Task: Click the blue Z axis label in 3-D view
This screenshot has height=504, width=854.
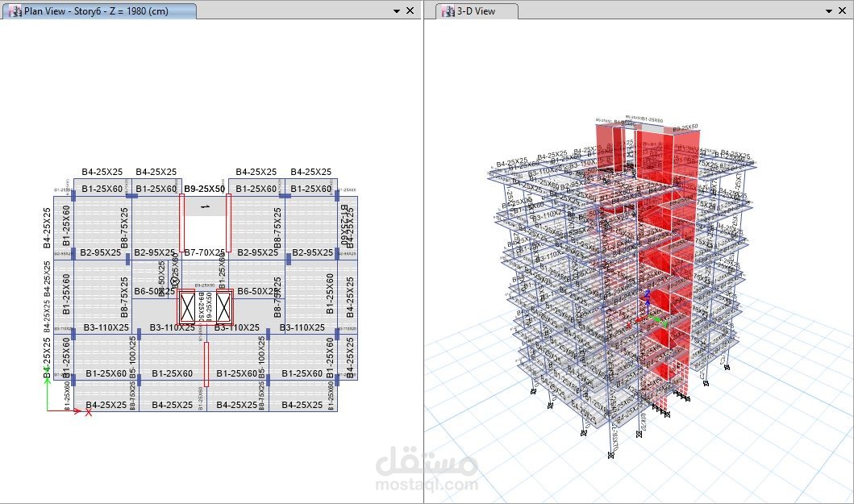Action: (x=647, y=294)
